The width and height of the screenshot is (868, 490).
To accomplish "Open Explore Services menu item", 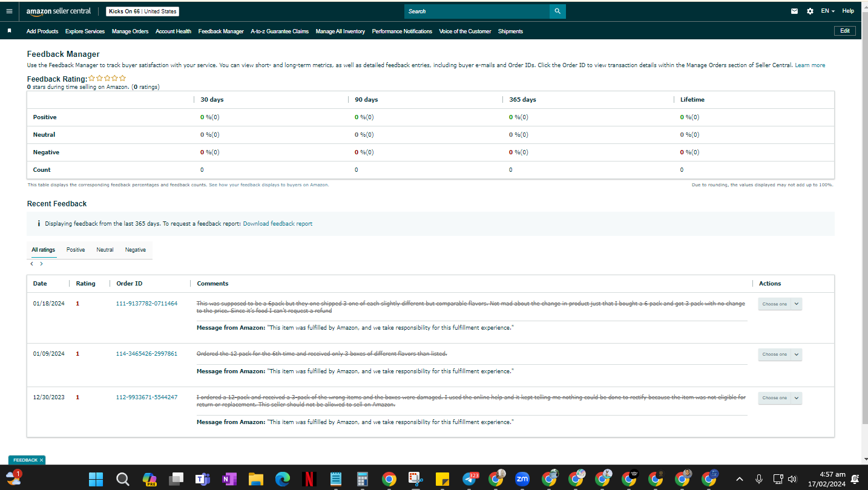I will (x=85, y=31).
